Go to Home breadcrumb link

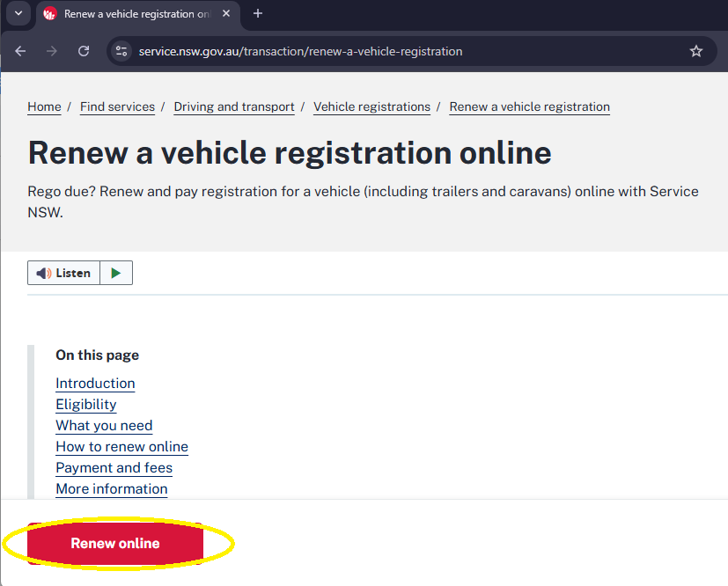[44, 106]
